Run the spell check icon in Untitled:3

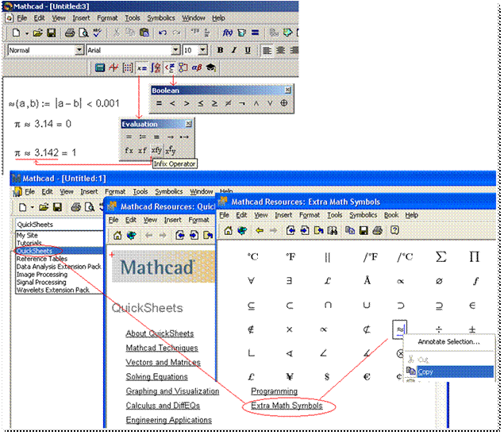(98, 33)
